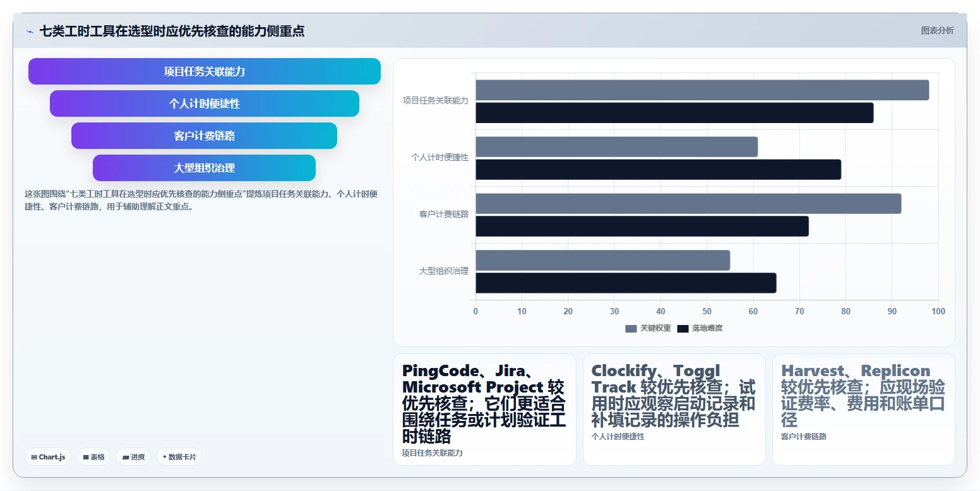Select the 个人计时便捷性 funnel bar
Viewport: 980px width, 491px height.
205,104
